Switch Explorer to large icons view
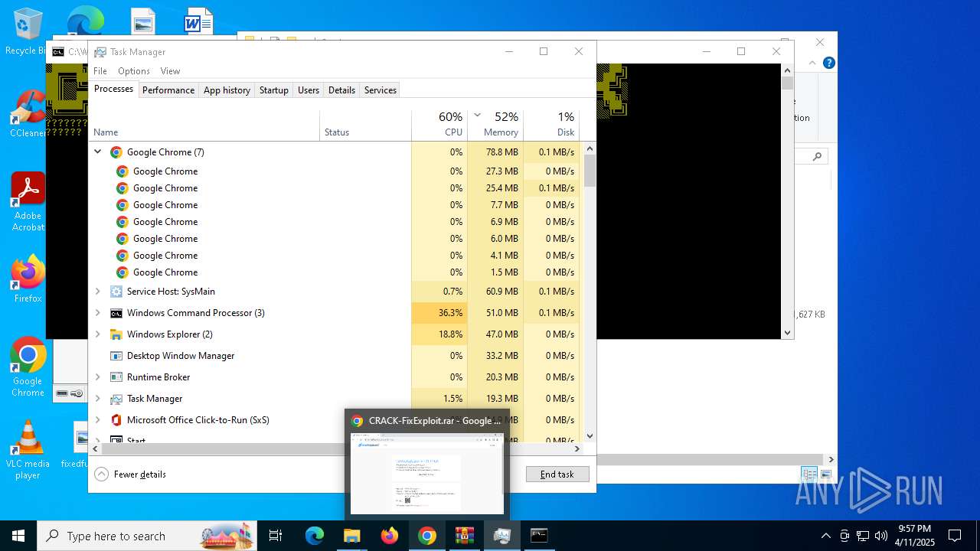 point(825,474)
